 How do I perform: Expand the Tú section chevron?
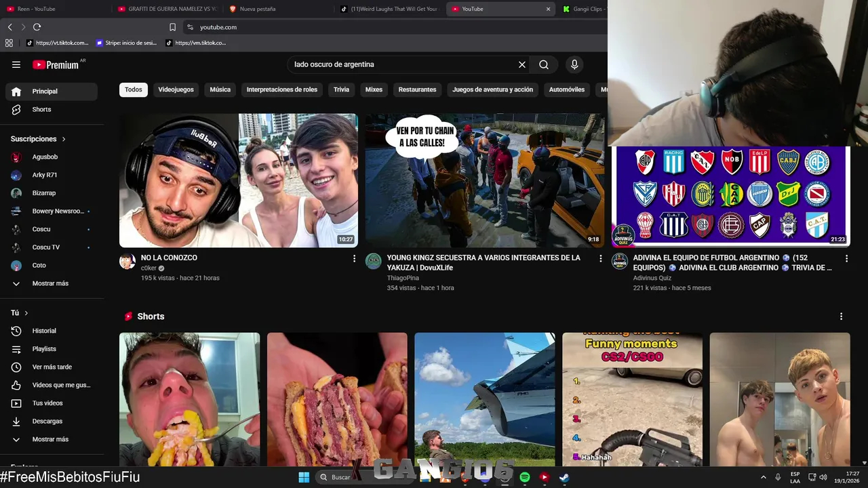click(x=26, y=313)
